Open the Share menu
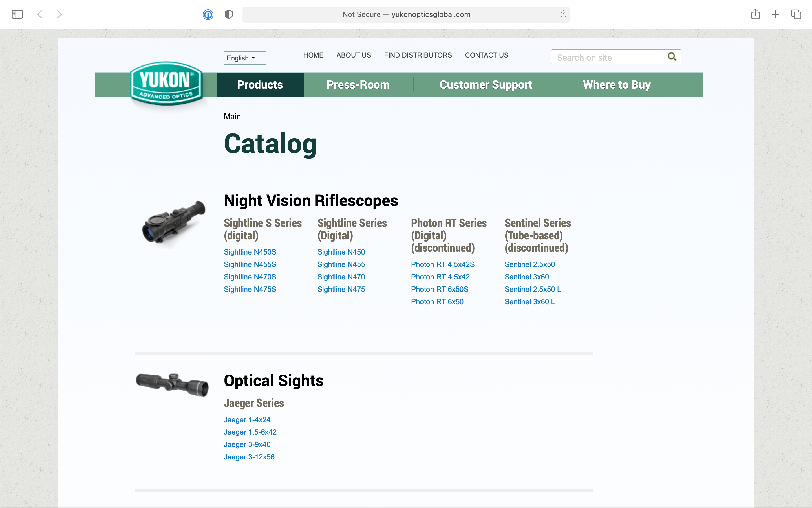812x508 pixels. tap(755, 14)
